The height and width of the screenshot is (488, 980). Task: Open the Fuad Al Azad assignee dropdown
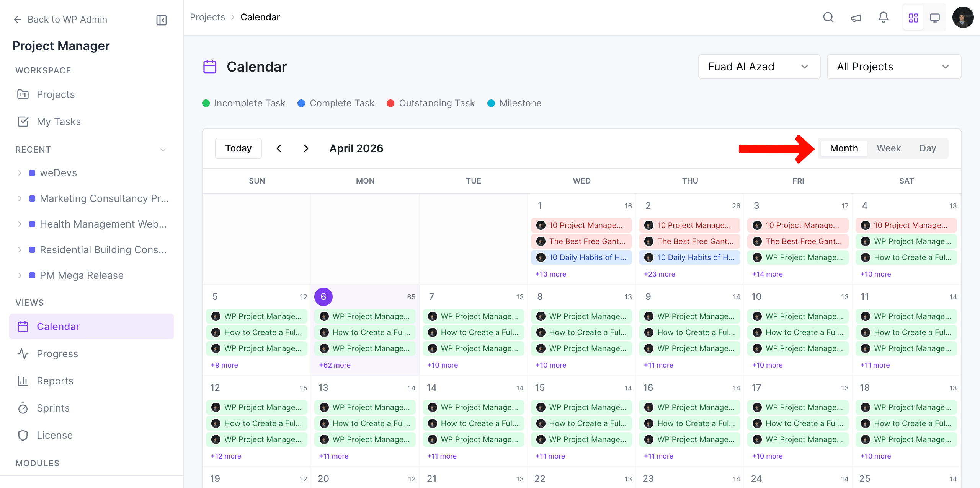coord(759,66)
